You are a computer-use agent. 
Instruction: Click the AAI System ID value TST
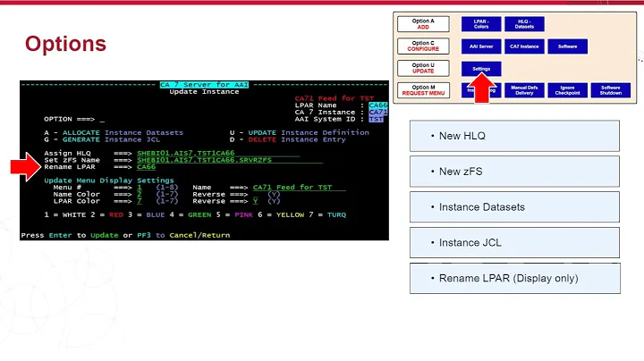tap(376, 120)
